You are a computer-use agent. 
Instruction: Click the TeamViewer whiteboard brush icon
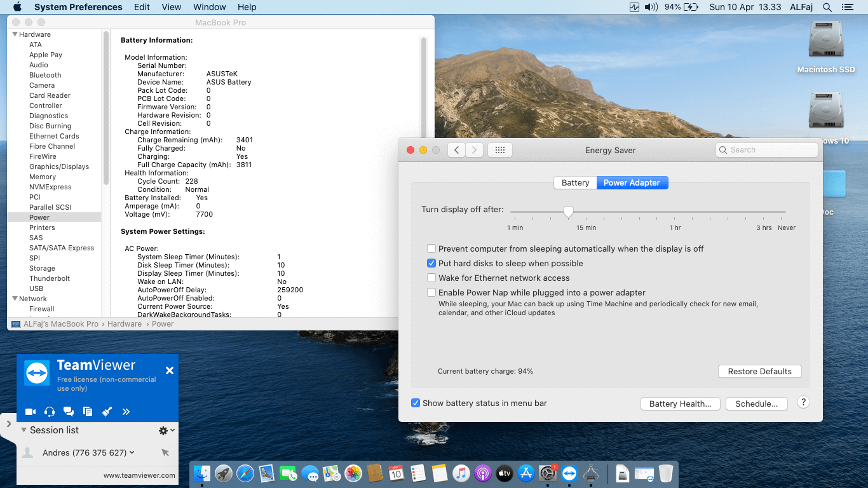click(107, 412)
